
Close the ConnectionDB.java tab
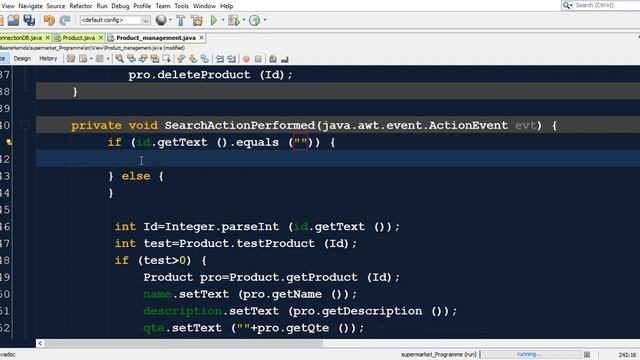47,38
